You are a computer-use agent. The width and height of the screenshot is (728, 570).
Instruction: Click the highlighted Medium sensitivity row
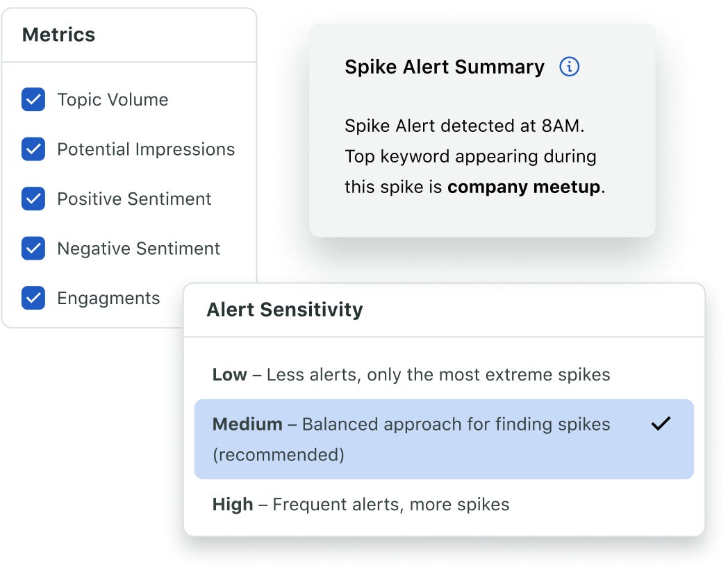point(445,438)
